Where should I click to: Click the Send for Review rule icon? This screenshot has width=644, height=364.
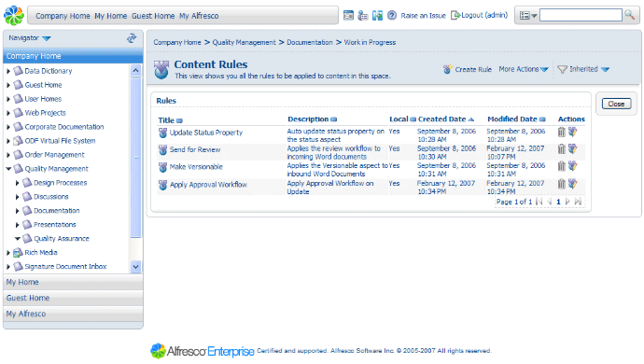pos(162,150)
